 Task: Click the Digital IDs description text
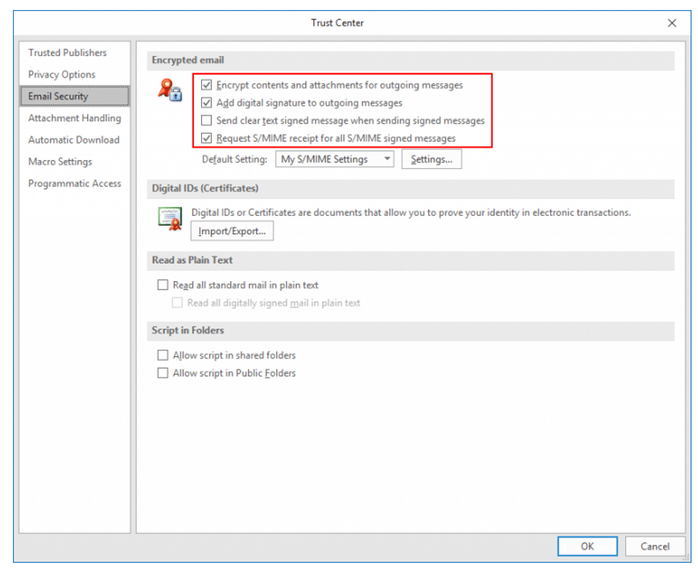(x=411, y=213)
